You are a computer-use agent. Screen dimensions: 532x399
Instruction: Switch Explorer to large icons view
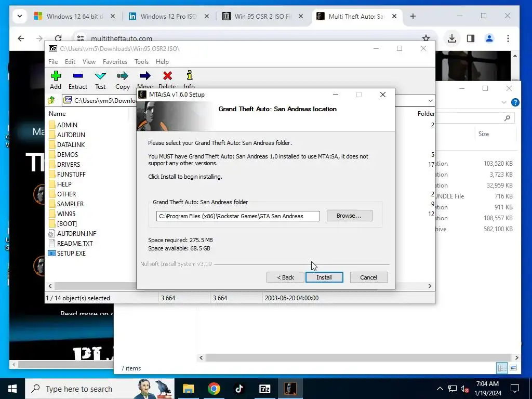click(x=513, y=368)
